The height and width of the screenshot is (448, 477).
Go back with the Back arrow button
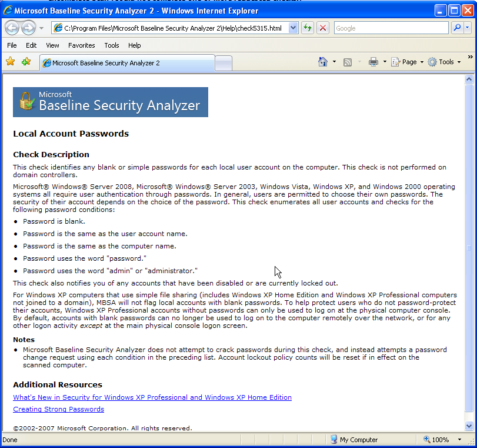pos(12,28)
